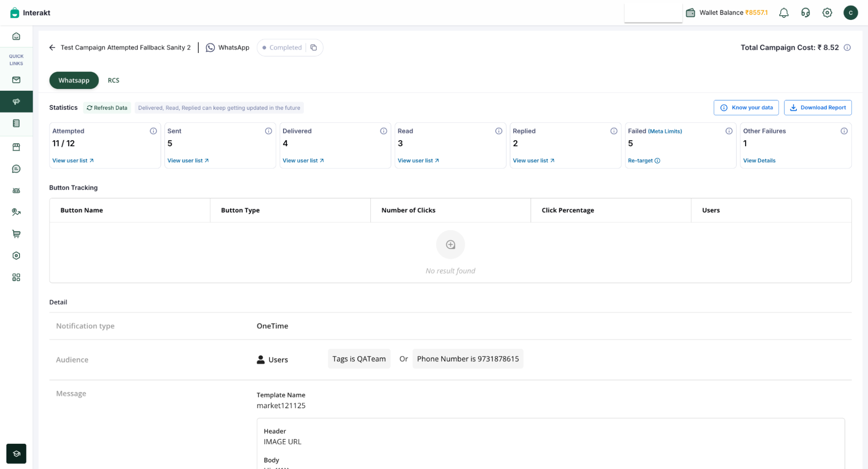The image size is (868, 469).
Task: Select the Whatsapp tab
Action: [74, 80]
